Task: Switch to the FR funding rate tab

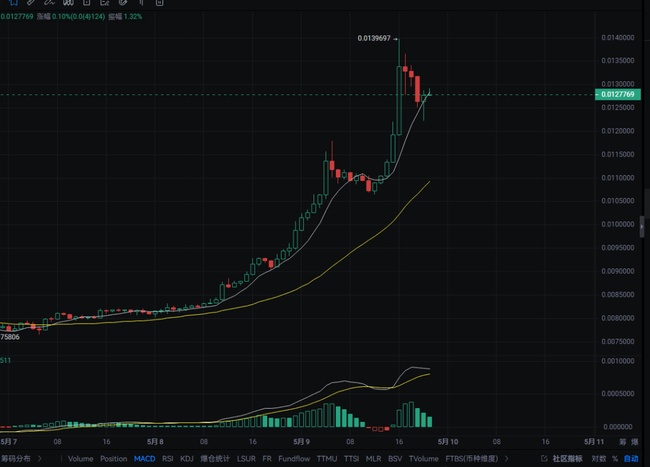Action: (267, 459)
